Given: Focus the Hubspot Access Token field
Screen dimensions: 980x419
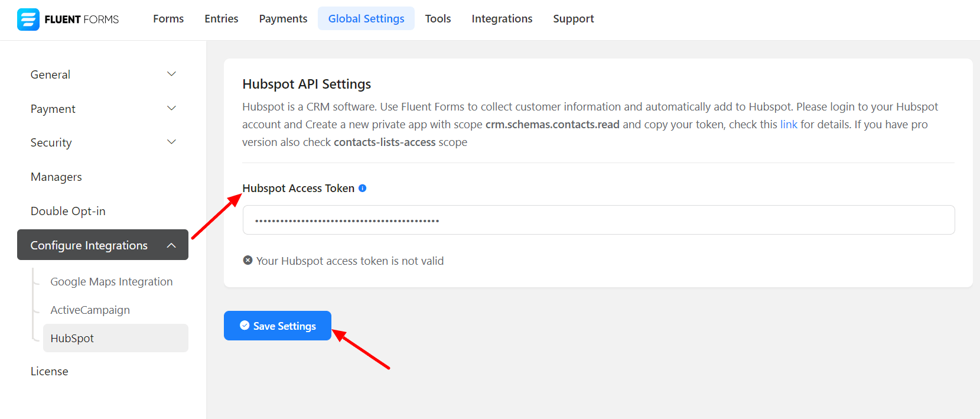Looking at the screenshot, I should tap(598, 220).
